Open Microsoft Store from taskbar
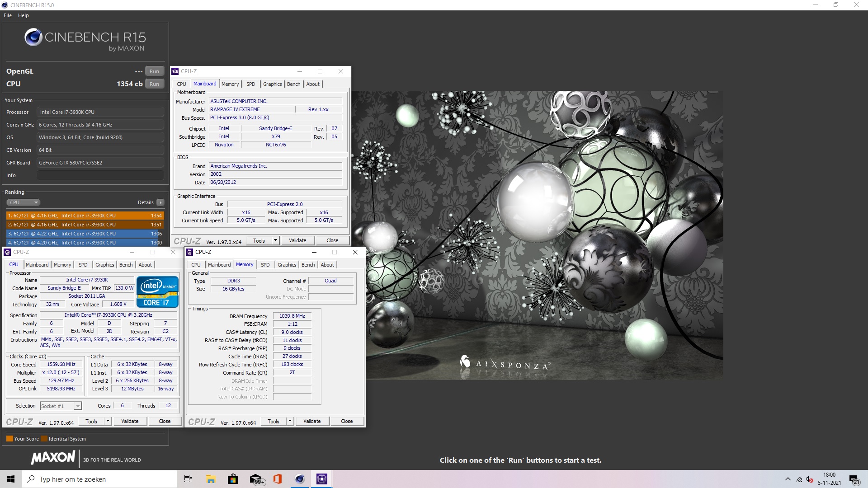Viewport: 868px width, 488px height. (233, 479)
